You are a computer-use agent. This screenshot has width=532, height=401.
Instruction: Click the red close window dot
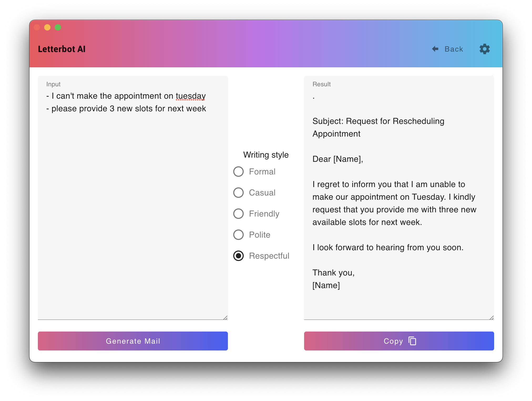click(x=37, y=27)
